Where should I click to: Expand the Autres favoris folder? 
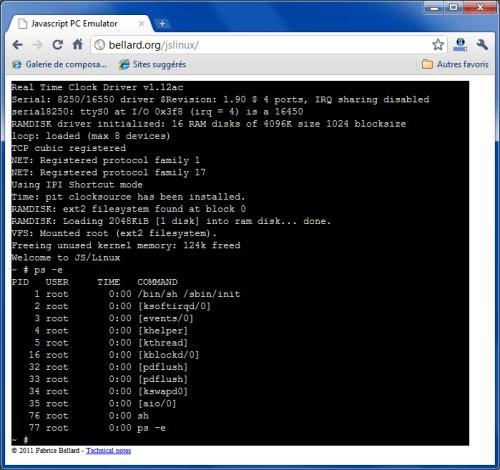[455, 64]
